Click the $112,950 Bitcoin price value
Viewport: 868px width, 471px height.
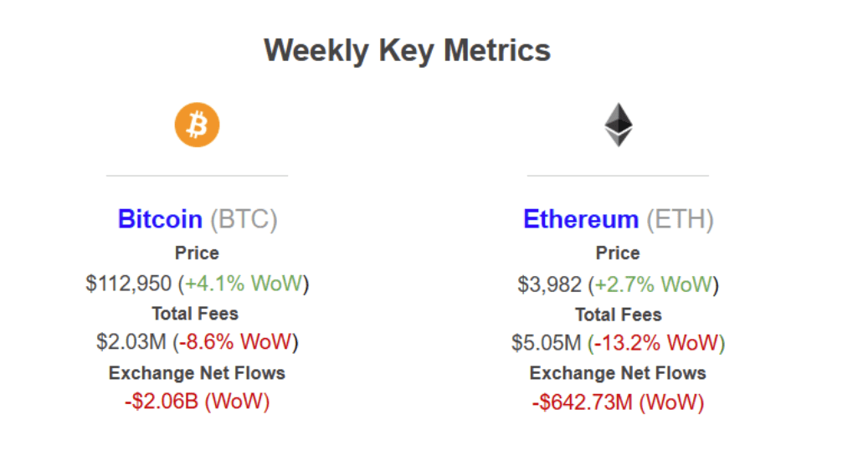[129, 284]
